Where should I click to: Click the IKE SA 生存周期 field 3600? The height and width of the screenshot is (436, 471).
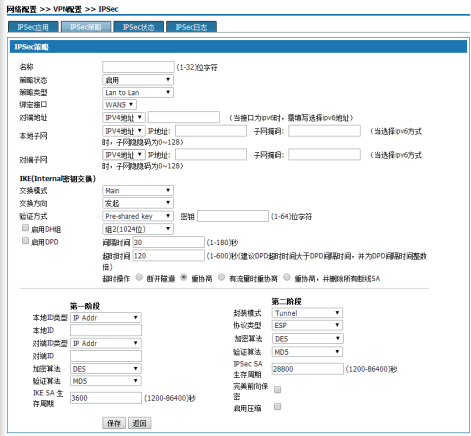coord(106,398)
